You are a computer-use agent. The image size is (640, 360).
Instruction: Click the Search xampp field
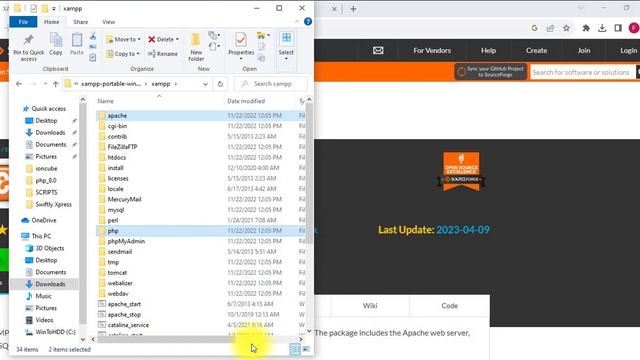(271, 84)
